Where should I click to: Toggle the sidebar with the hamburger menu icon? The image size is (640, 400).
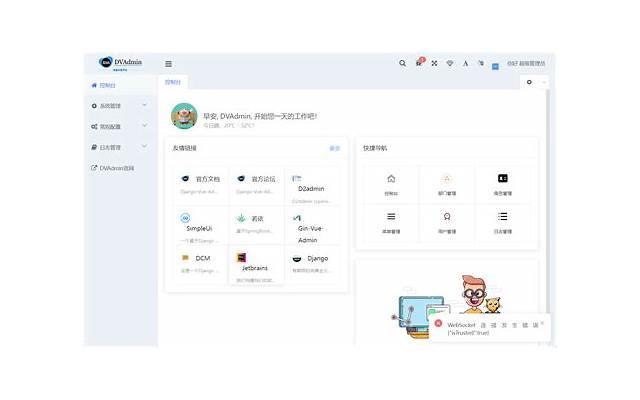click(x=168, y=64)
